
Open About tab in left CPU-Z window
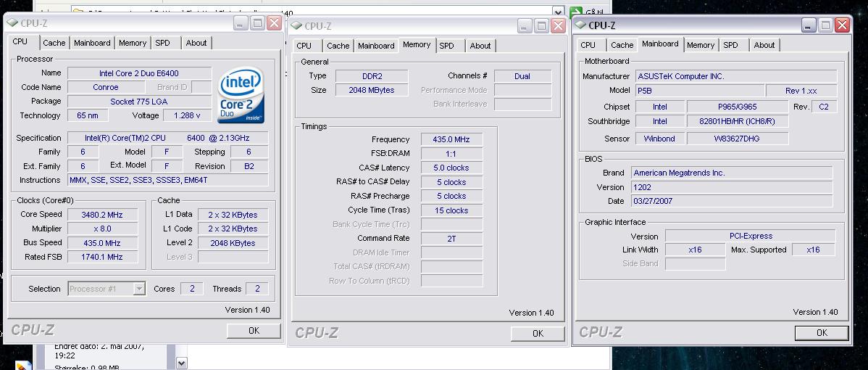(x=196, y=43)
